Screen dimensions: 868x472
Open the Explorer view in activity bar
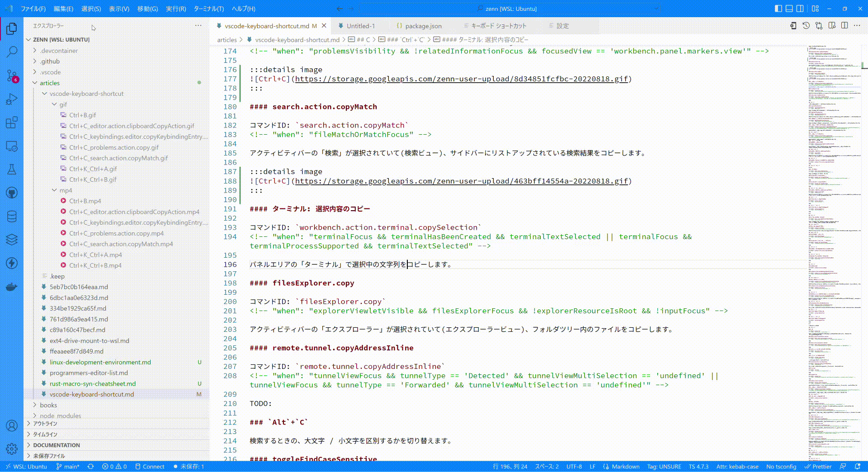(x=12, y=29)
